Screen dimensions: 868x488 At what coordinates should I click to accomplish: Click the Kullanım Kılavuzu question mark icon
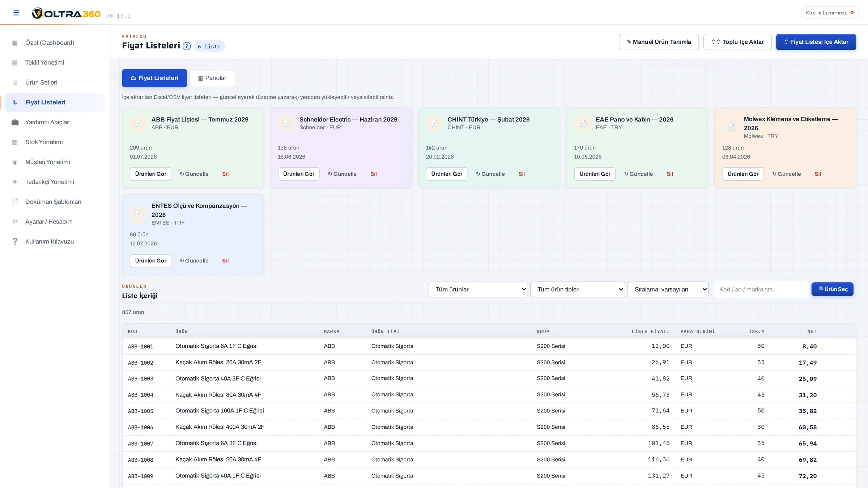pyautogui.click(x=15, y=241)
